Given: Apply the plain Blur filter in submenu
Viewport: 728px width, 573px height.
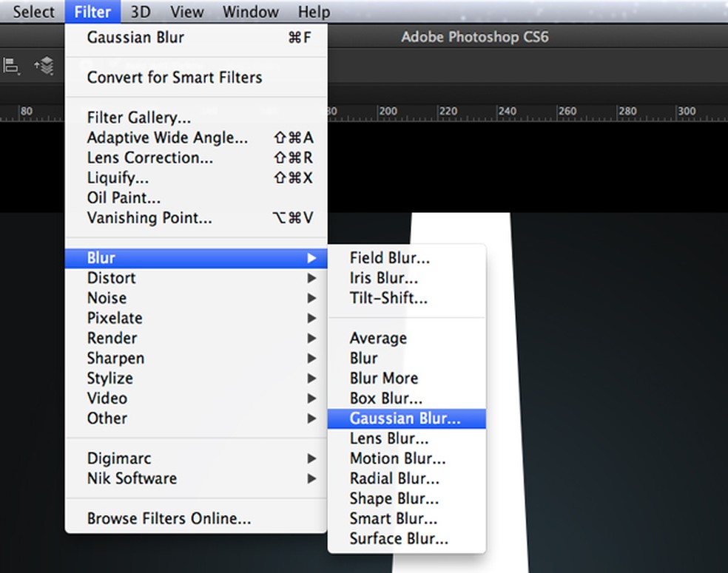Looking at the screenshot, I should pos(407,358).
